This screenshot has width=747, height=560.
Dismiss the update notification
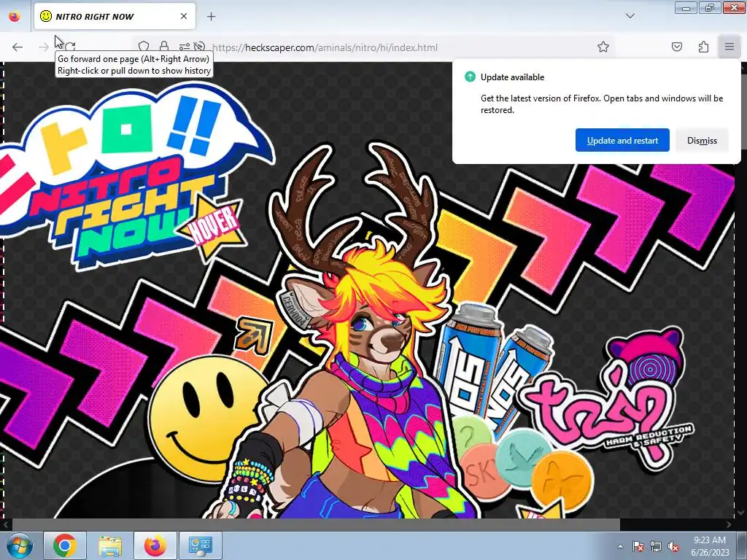click(x=702, y=141)
